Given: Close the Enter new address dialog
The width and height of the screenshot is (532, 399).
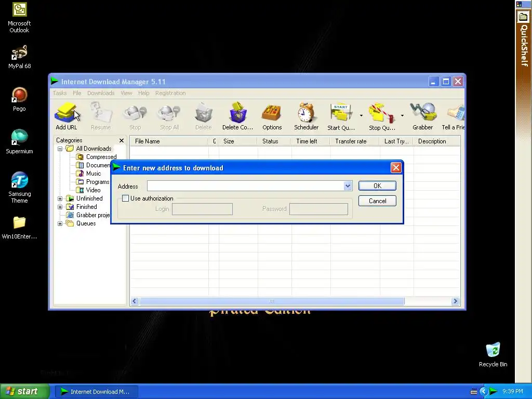Looking at the screenshot, I should pos(396,168).
